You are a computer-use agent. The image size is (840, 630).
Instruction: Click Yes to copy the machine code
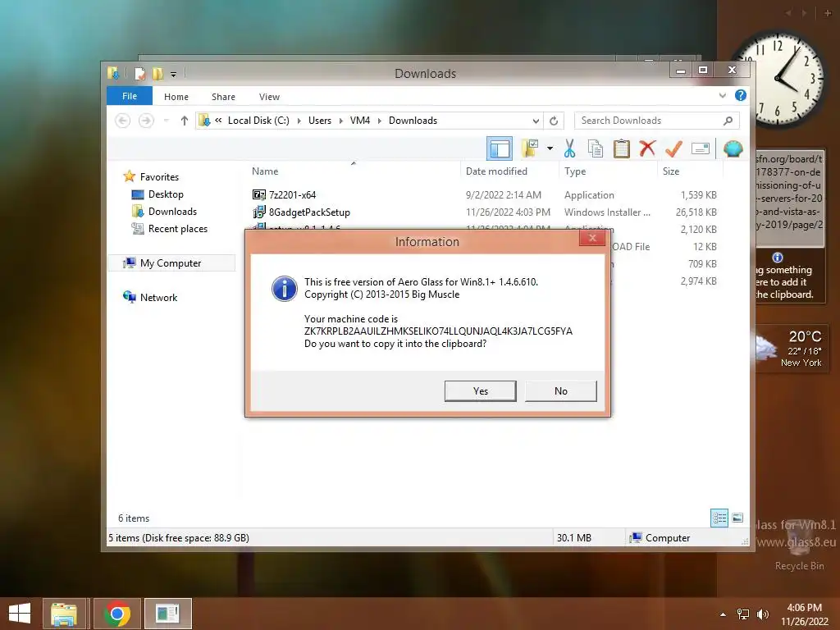pos(480,391)
